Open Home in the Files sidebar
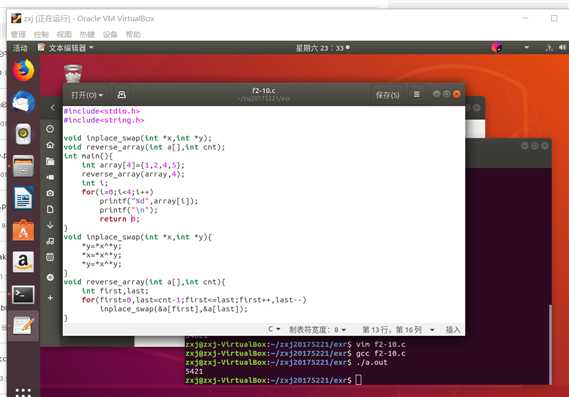This screenshot has height=397, width=569. point(50,145)
